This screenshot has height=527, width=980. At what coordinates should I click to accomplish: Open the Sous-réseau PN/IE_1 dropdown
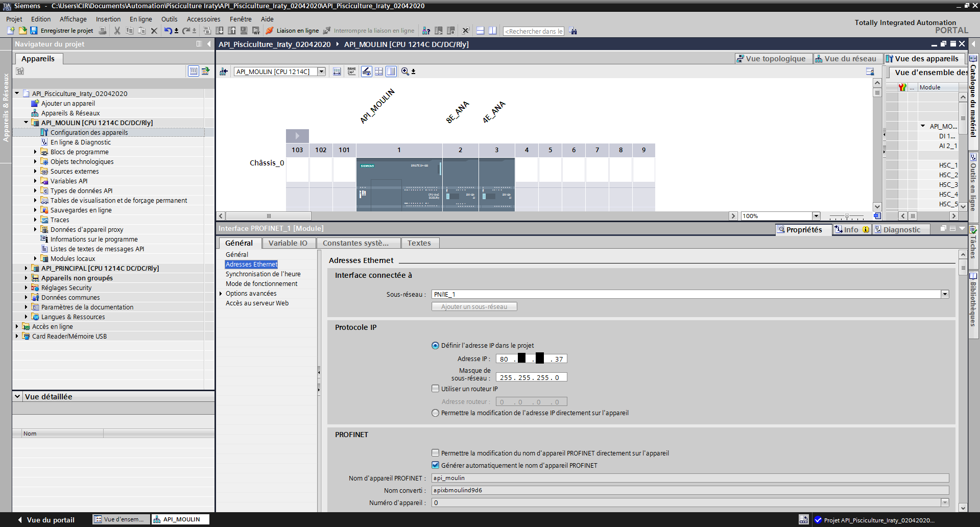(x=945, y=294)
